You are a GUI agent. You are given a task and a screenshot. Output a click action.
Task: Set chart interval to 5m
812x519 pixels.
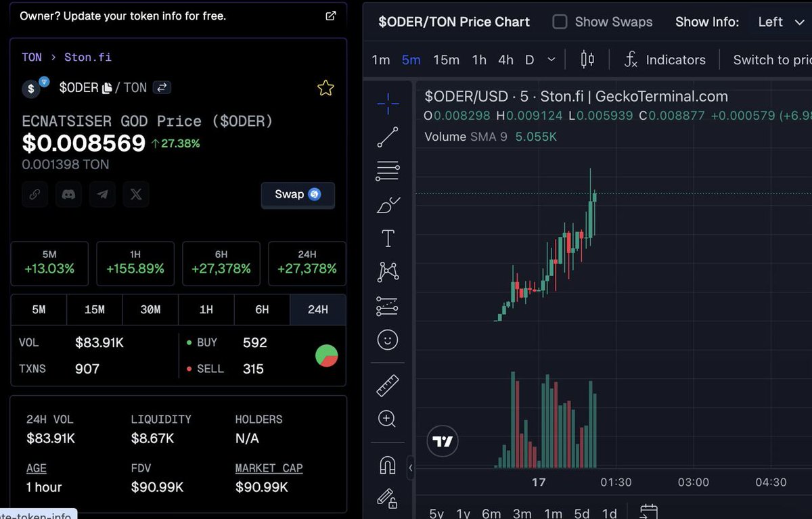tap(411, 60)
